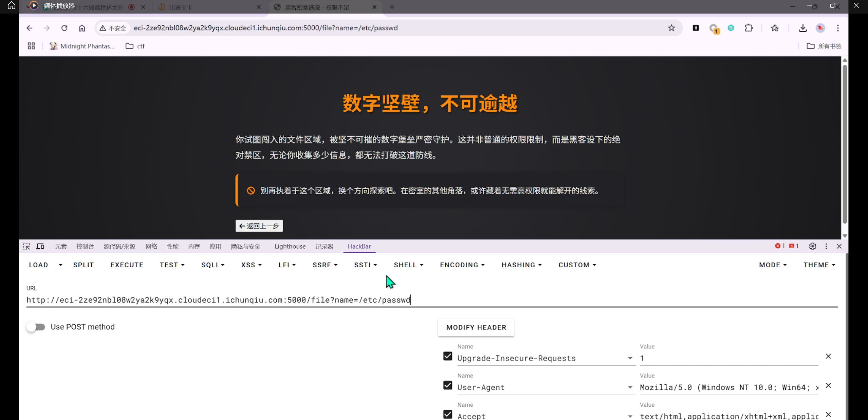Open the ENCODING dropdown in HackBar
The width and height of the screenshot is (868, 420).
pyautogui.click(x=462, y=265)
